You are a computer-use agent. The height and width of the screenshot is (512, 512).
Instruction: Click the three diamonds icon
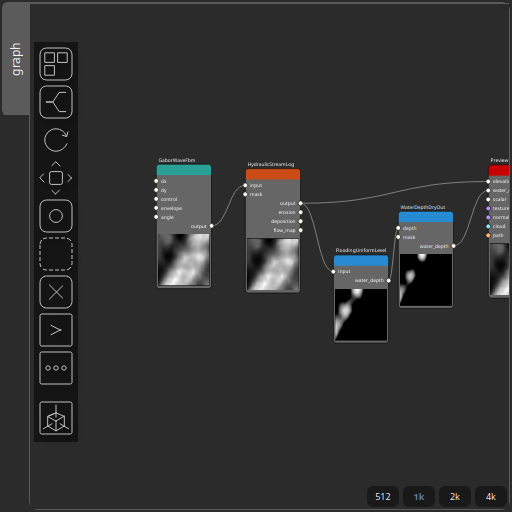pos(56,368)
